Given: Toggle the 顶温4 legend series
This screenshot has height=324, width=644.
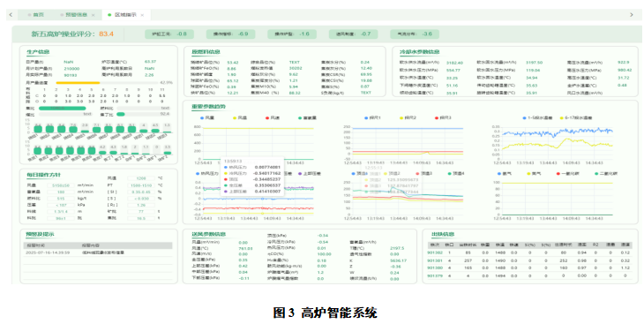Looking at the screenshot, I should [x=456, y=174].
